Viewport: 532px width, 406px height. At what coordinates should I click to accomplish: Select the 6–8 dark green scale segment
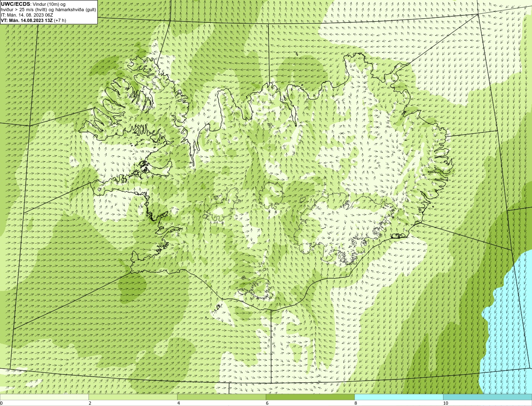point(310,397)
